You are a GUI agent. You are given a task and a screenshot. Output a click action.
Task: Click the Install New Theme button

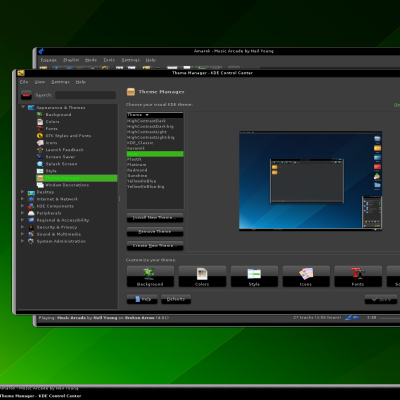155,218
